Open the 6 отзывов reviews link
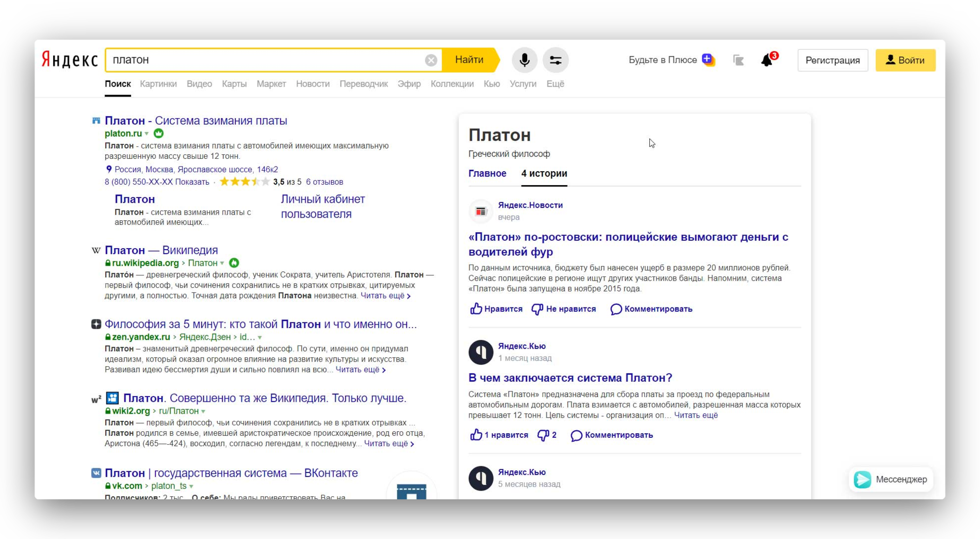Viewport: 980px width, 539px height. [x=324, y=182]
